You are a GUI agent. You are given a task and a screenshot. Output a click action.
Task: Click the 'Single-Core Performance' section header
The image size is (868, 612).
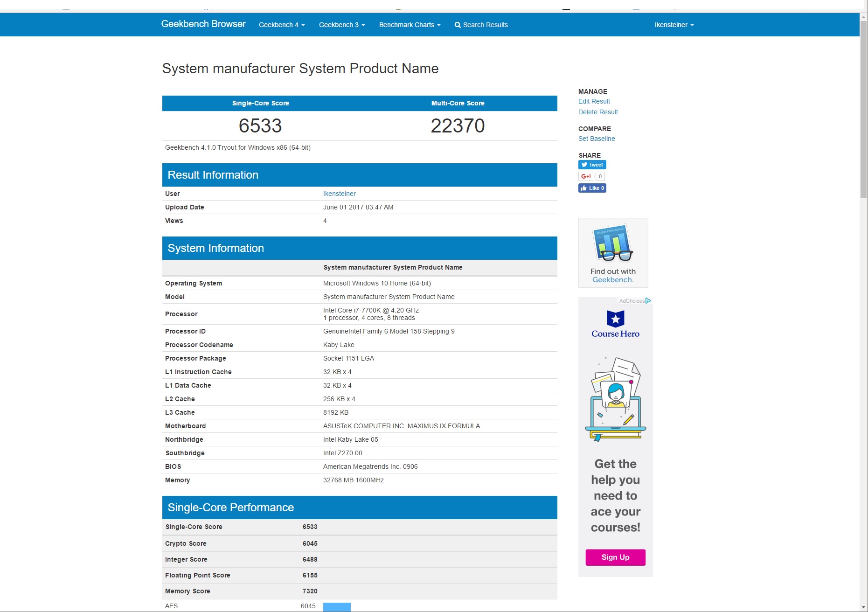tap(360, 508)
